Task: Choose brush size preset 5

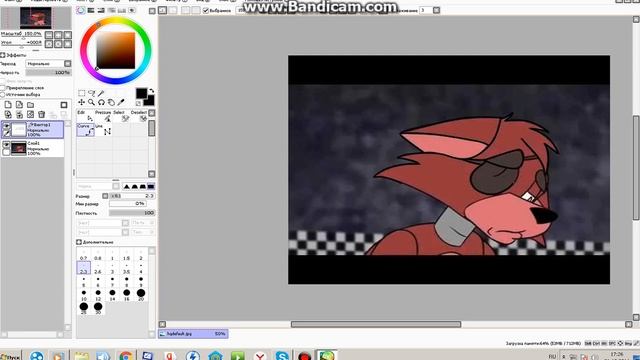Action: (x=84, y=282)
